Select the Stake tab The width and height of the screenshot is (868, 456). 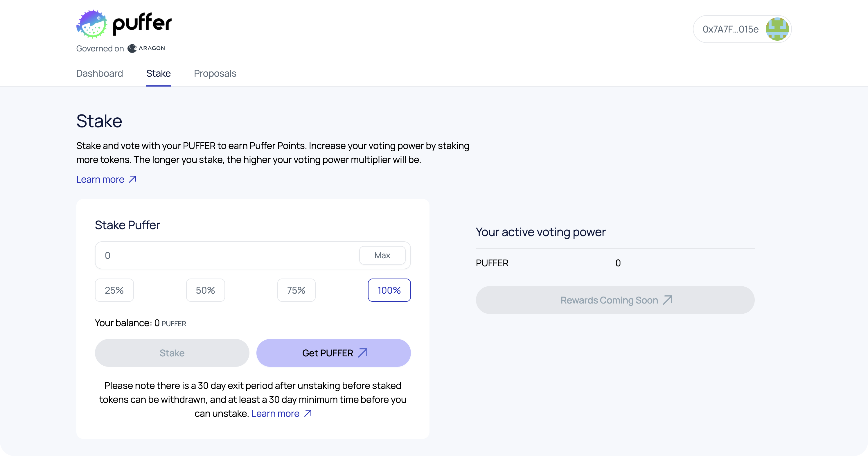158,73
